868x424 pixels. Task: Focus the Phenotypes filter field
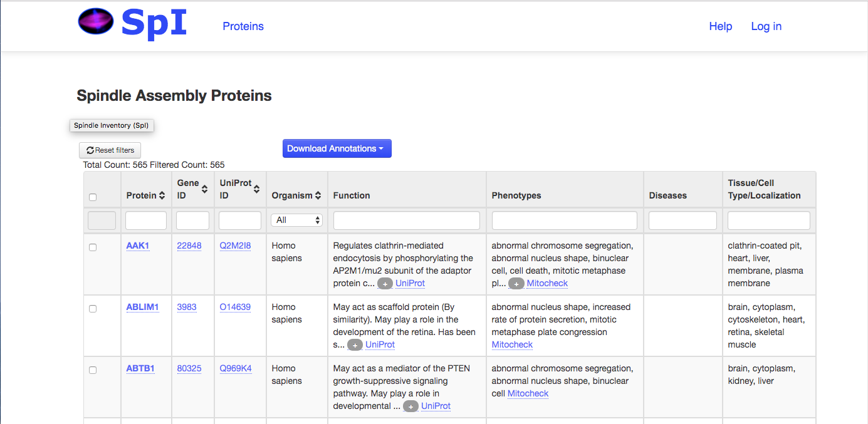[x=565, y=220]
